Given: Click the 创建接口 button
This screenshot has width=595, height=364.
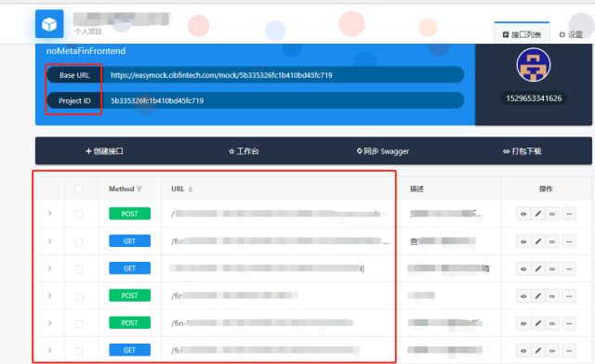Looking at the screenshot, I should point(104,151).
